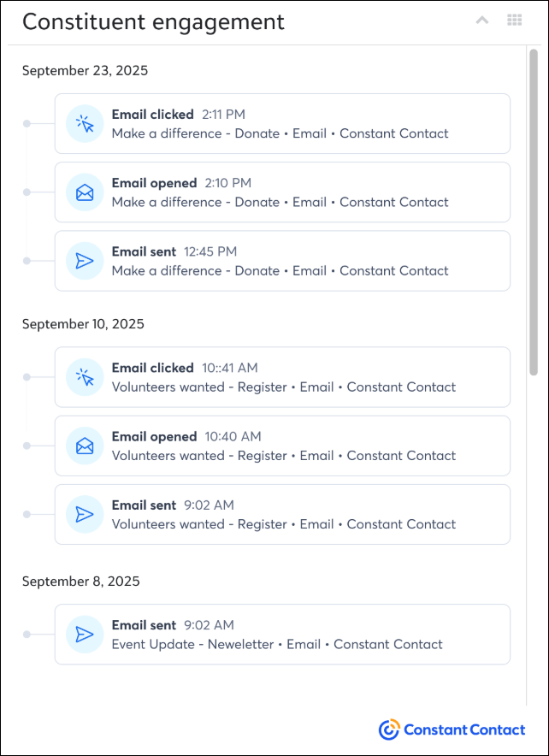This screenshot has width=549, height=756.
Task: Select the Email clicked cursor icon dated 2:11 PM
Action: [x=85, y=123]
